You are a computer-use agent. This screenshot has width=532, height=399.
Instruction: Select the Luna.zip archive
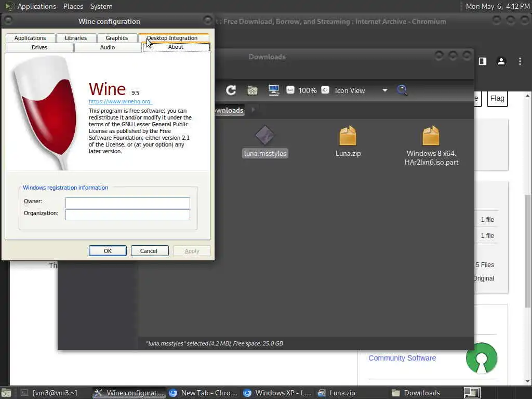pos(348,142)
